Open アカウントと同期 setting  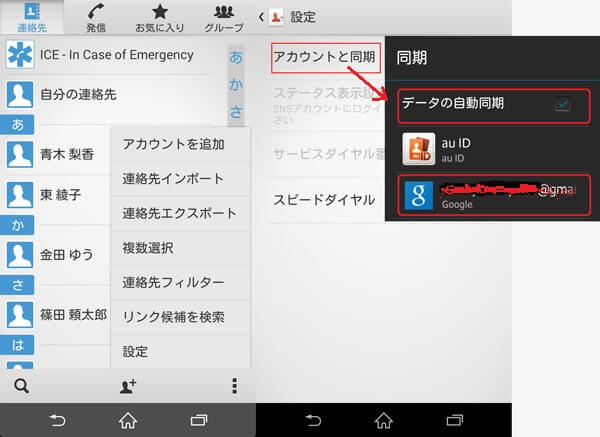(326, 57)
